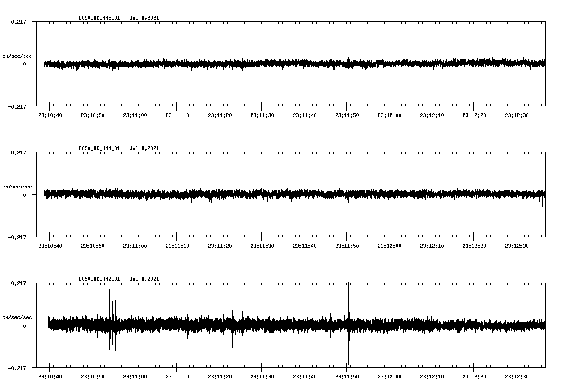Click 23:11:20 time label under HNN plot
576x392 pixels.
pos(220,246)
